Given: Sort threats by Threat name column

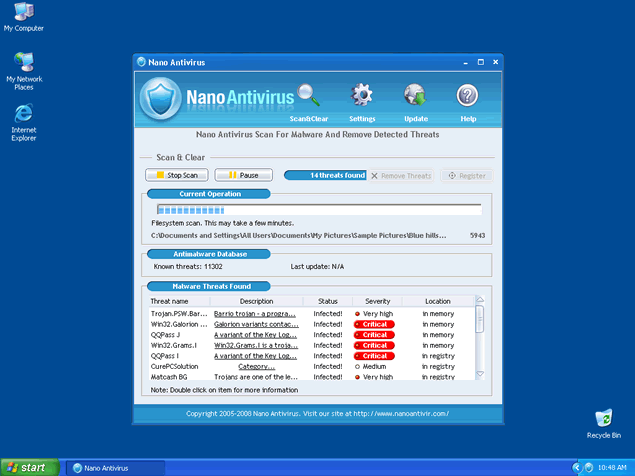Looking at the screenshot, I should [x=169, y=301].
